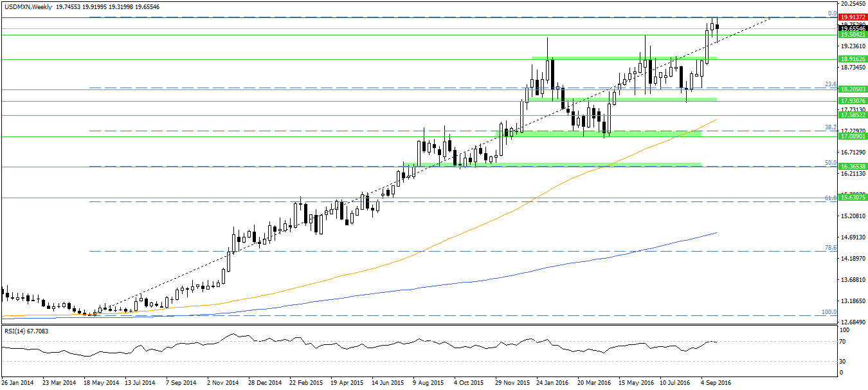Image resolution: width=868 pixels, height=390 pixels.
Task: Click the green 18.91626 level label
Action: click(853, 59)
